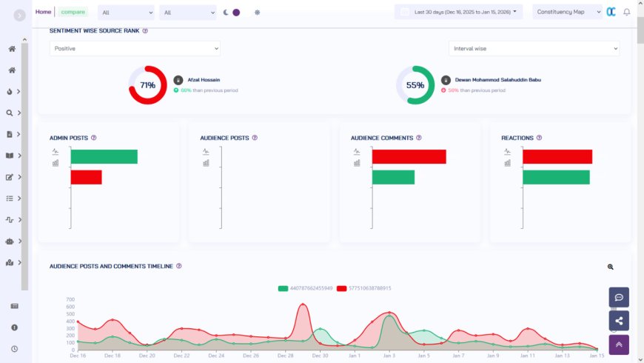Image resolution: width=644 pixels, height=363 pixels.
Task: Open the share floating button
Action: tap(618, 321)
